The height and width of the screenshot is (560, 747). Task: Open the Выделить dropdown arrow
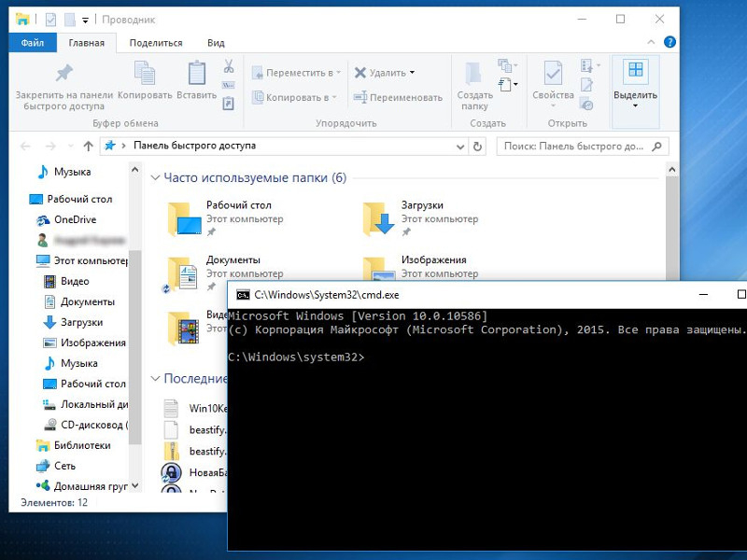tap(635, 105)
